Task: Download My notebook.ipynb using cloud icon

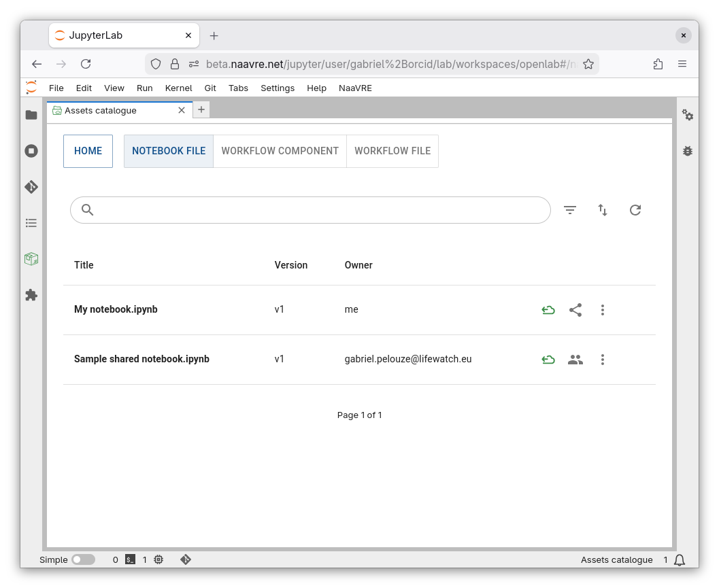Action: coord(548,310)
